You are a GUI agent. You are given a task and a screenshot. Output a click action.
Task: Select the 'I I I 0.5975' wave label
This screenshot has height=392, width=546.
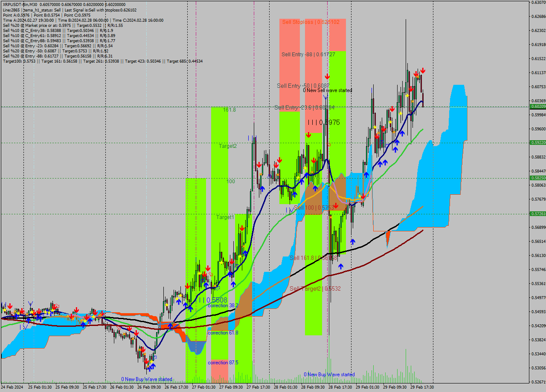click(324, 122)
